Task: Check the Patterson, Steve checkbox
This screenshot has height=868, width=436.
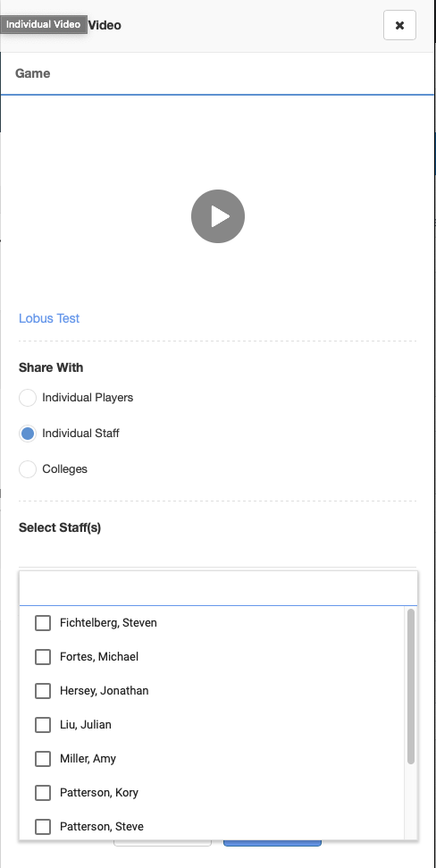Action: click(43, 827)
